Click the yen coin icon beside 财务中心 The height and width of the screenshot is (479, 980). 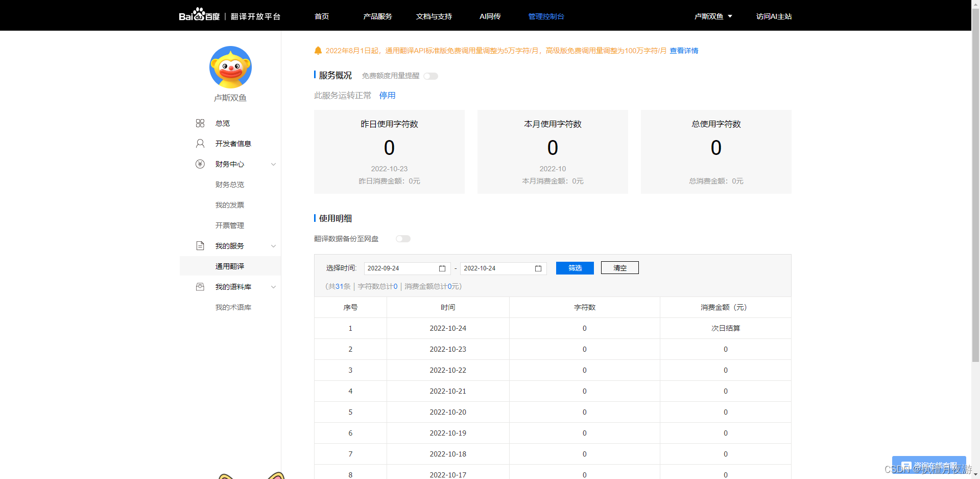(200, 164)
